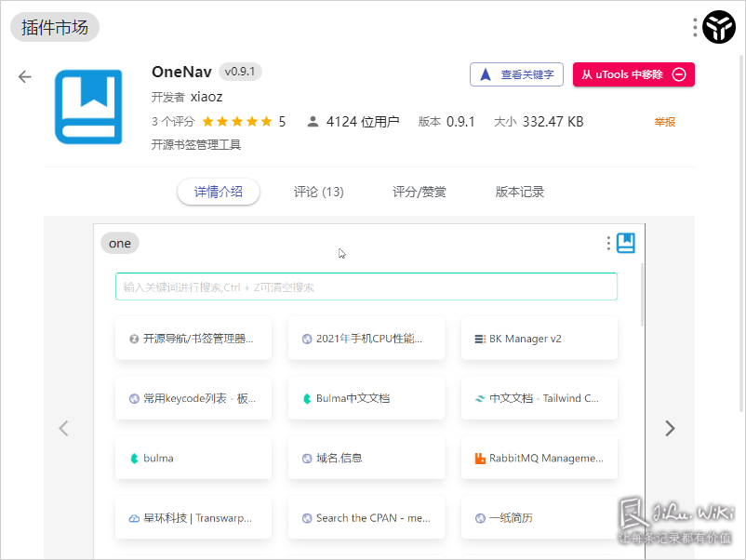
Task: Click the 查看关键字 button
Action: coord(516,74)
